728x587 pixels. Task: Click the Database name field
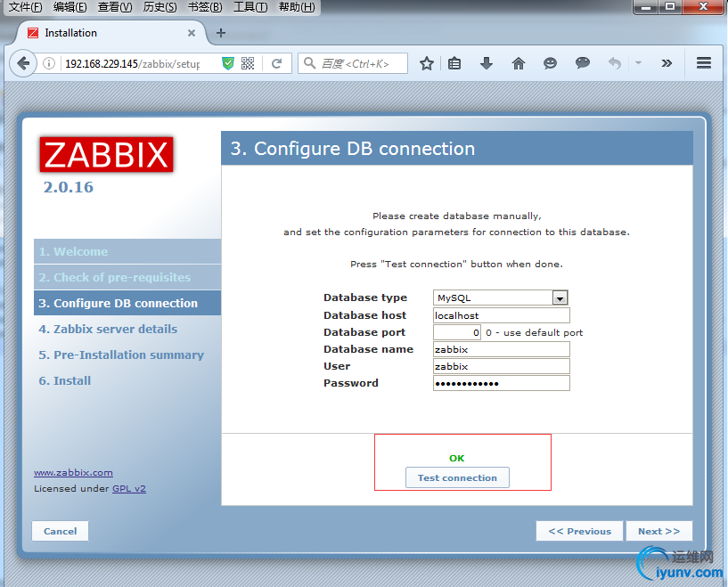[502, 349]
